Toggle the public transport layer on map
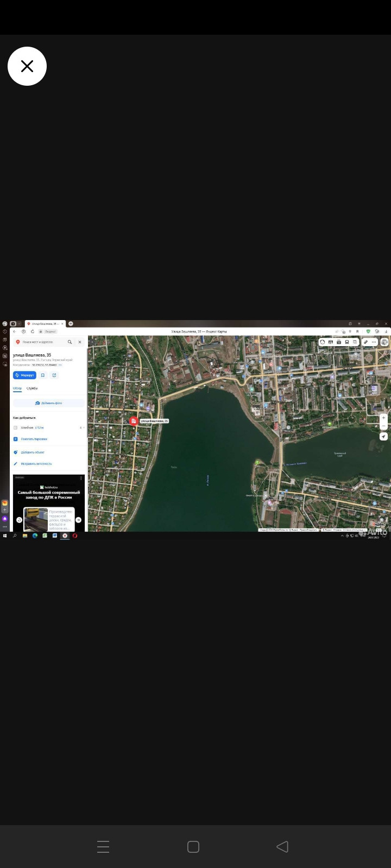This screenshot has width=391, height=868. click(347, 342)
